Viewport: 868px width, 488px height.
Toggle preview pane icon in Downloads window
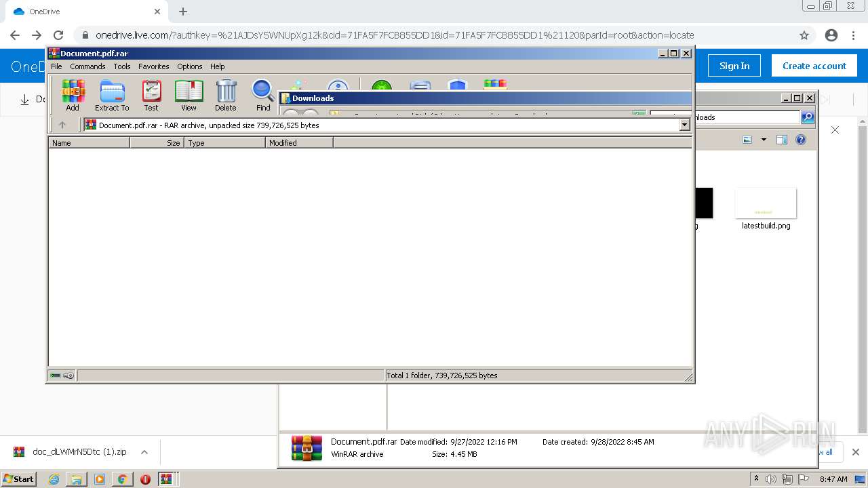pos(782,140)
